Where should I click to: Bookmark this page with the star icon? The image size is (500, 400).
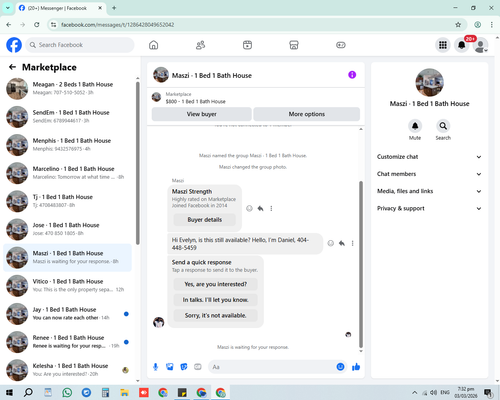[458, 25]
